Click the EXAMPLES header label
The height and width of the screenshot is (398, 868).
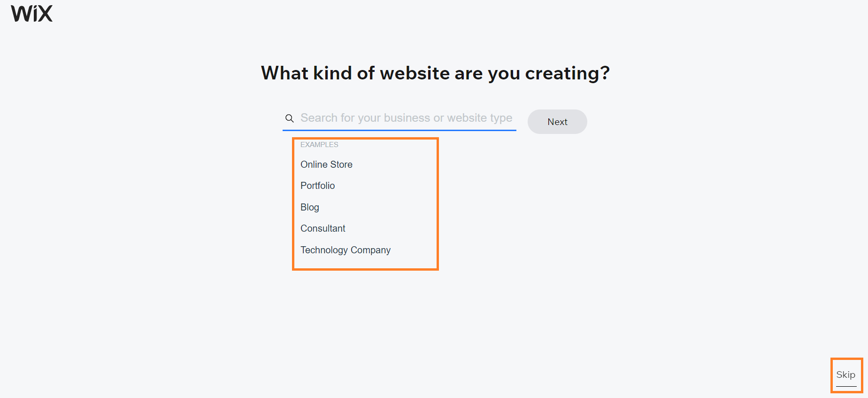tap(319, 145)
